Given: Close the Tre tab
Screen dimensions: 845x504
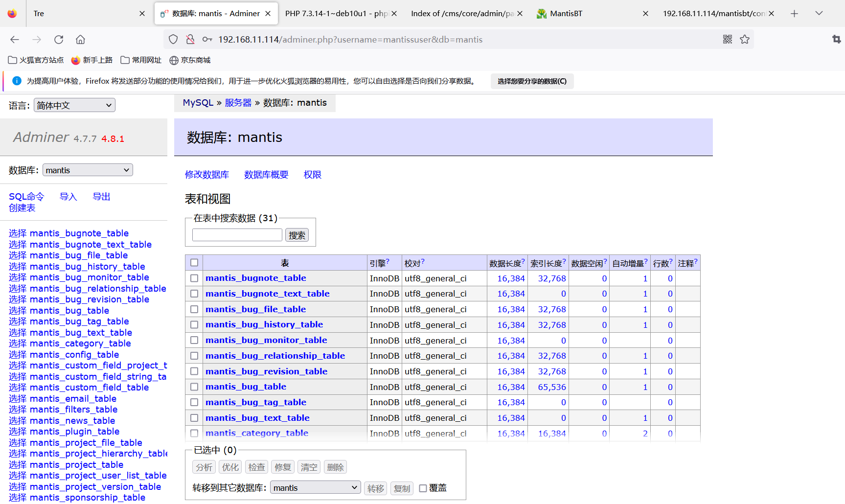Looking at the screenshot, I should point(142,14).
